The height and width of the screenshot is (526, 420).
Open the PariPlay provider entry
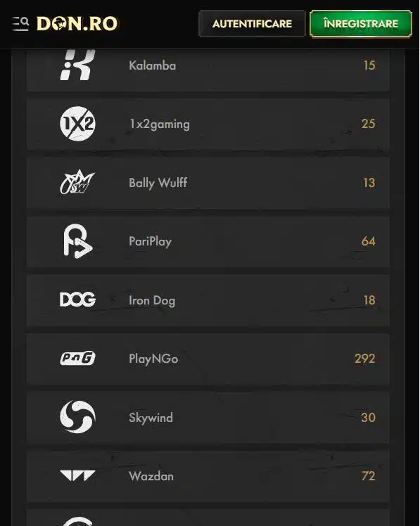click(208, 241)
